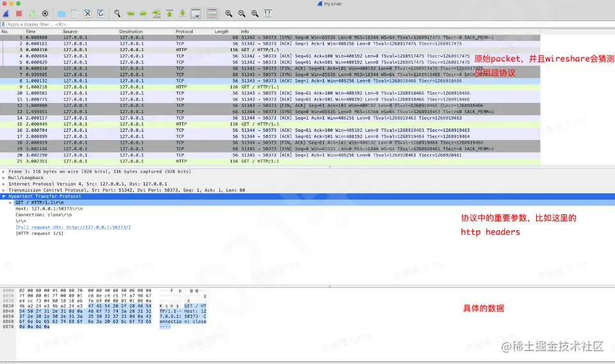
Task: Go back in packet history arrow
Action: pyautogui.click(x=131, y=13)
